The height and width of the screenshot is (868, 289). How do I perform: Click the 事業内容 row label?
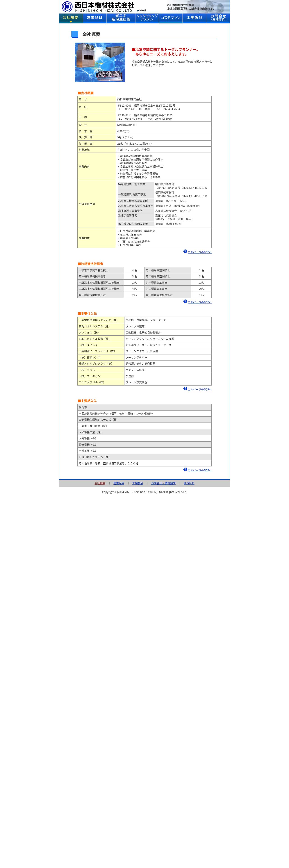pyautogui.click(x=97, y=167)
